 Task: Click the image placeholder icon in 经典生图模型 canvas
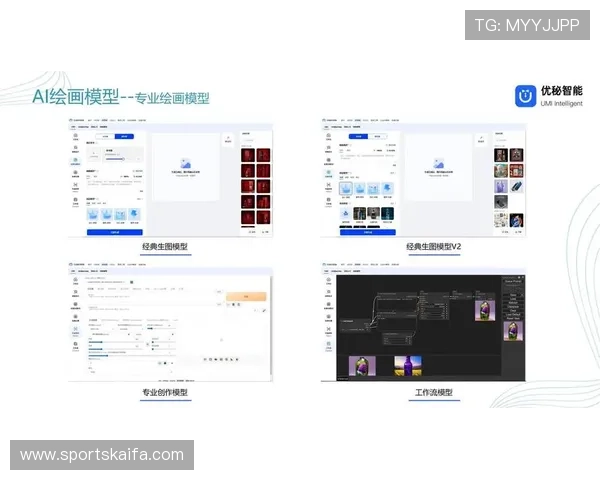coord(186,163)
